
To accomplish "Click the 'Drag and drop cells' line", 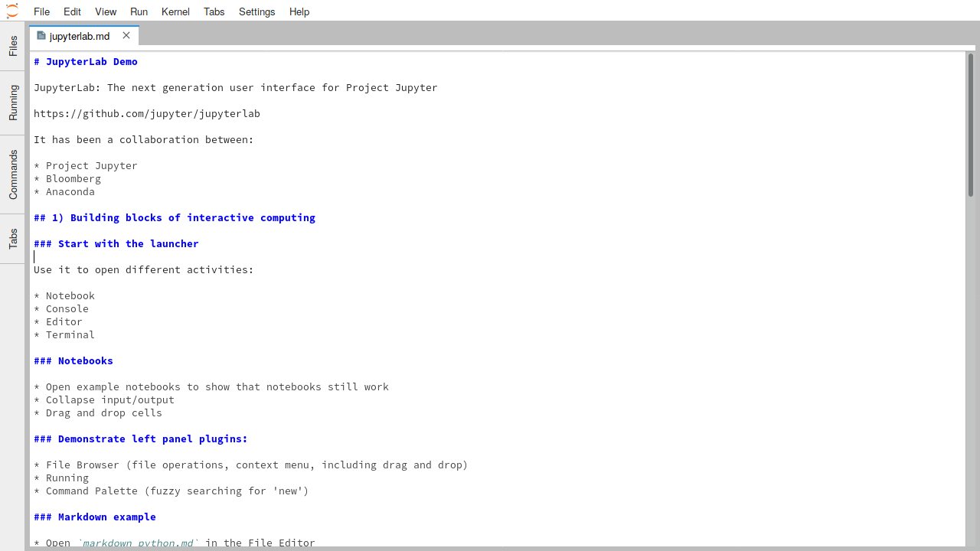I will coord(98,412).
